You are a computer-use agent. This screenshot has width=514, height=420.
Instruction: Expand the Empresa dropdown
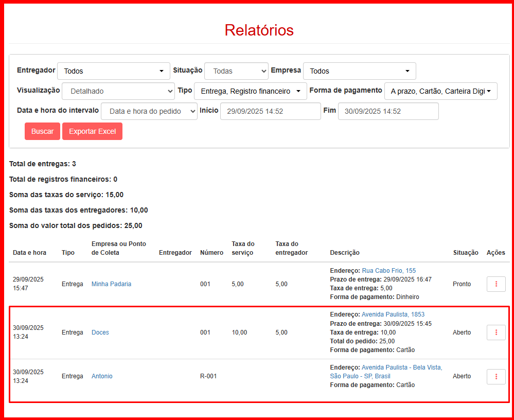[359, 71]
